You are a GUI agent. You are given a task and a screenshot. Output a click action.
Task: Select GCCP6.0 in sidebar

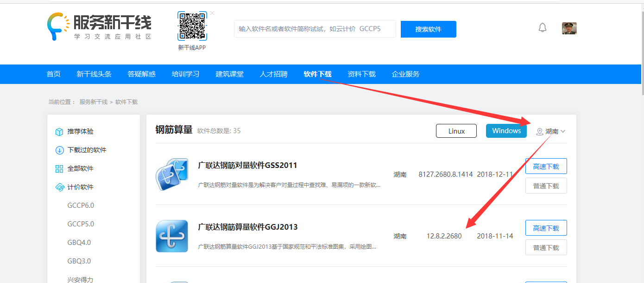point(81,206)
